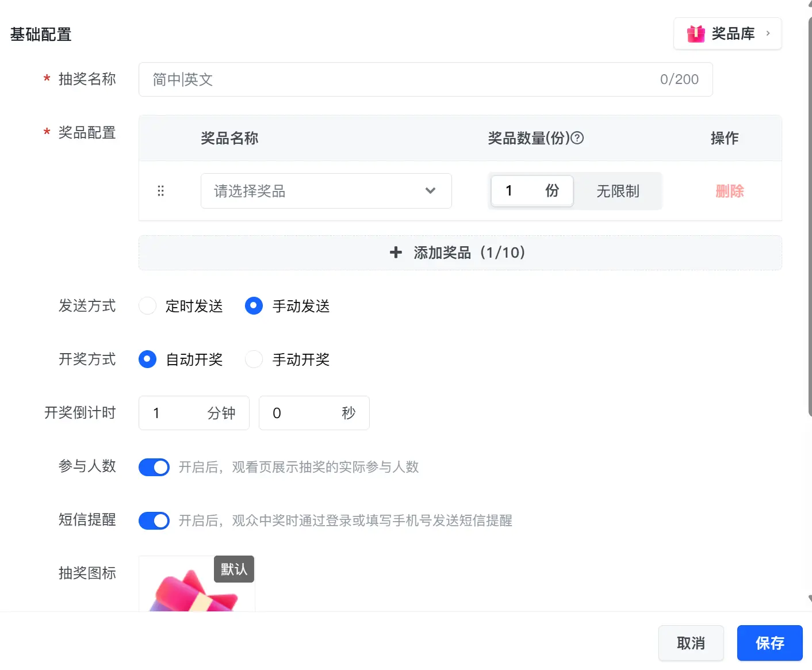Select the 份 quantity segment
Viewport: 812px width, 670px height.
(532, 191)
